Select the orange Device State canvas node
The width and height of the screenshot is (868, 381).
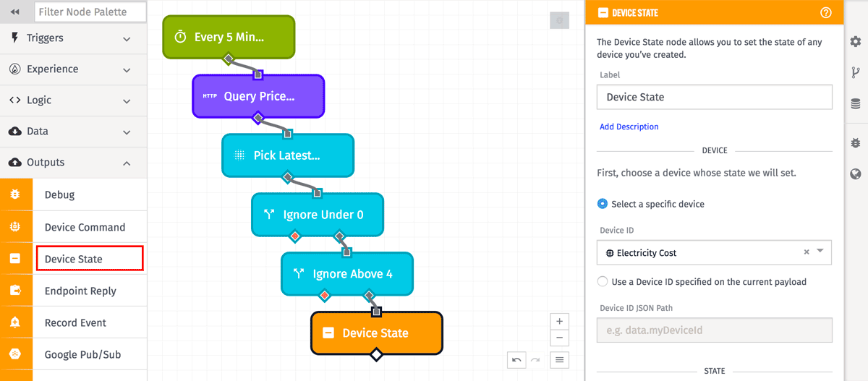[x=377, y=333]
